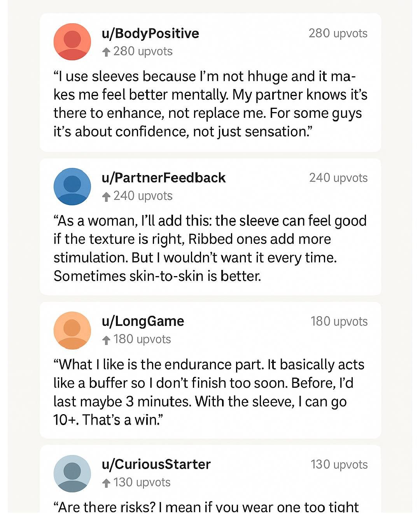Upvote the u/CuriousStarter comment arrow
Screen dimensions: 420x525
106,483
